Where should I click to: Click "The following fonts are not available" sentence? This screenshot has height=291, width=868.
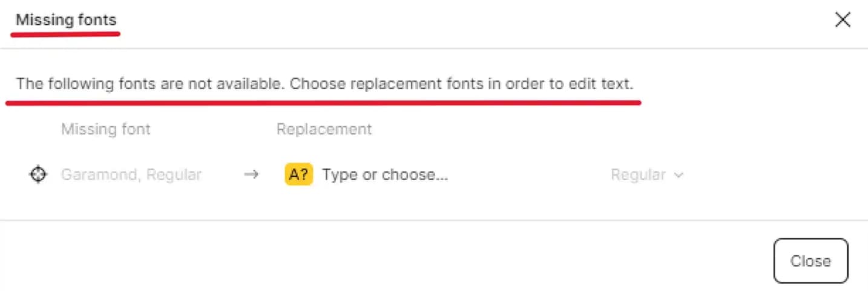(x=150, y=84)
